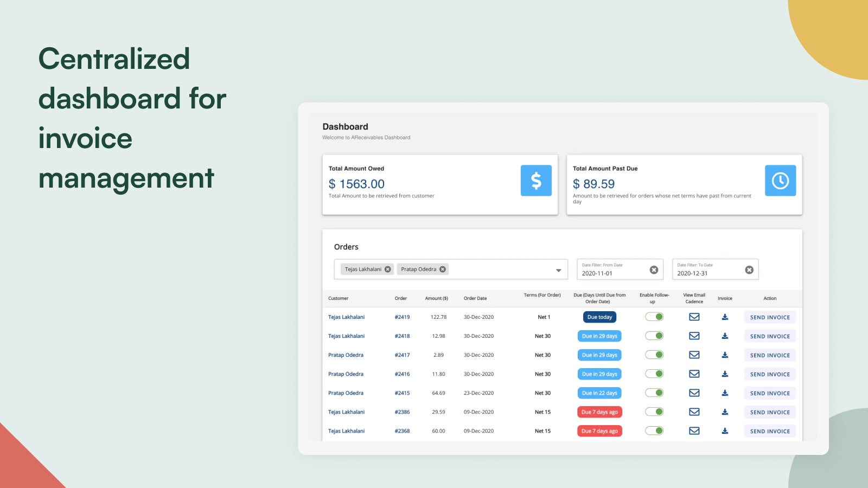Download invoice for order #2386
868x488 pixels.
coord(725,412)
